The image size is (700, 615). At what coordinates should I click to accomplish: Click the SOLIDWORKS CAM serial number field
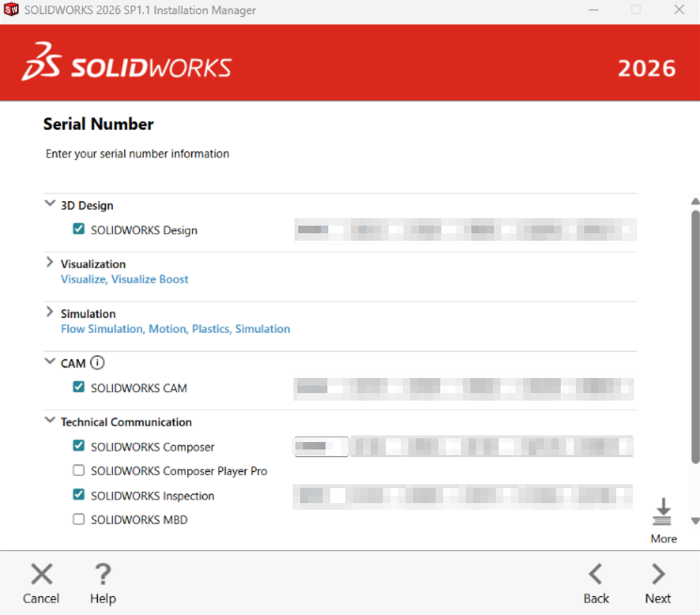(x=464, y=387)
